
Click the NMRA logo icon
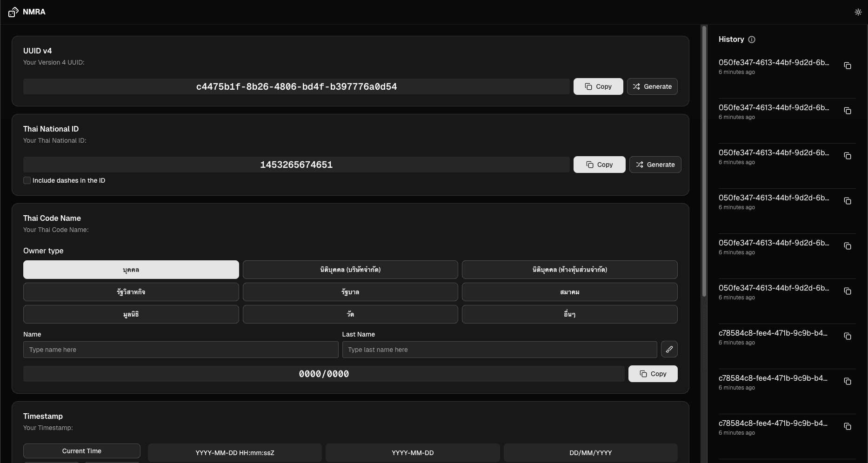tap(13, 12)
